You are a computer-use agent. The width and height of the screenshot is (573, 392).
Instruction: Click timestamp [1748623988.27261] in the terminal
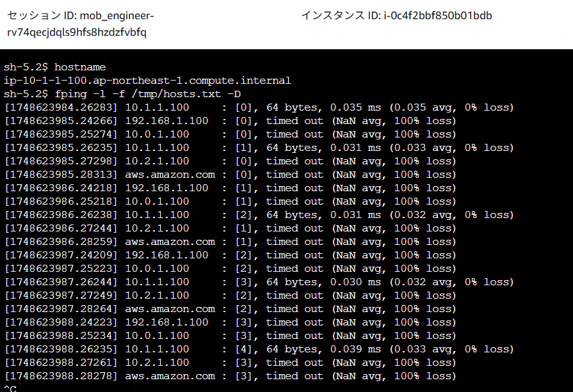61,363
